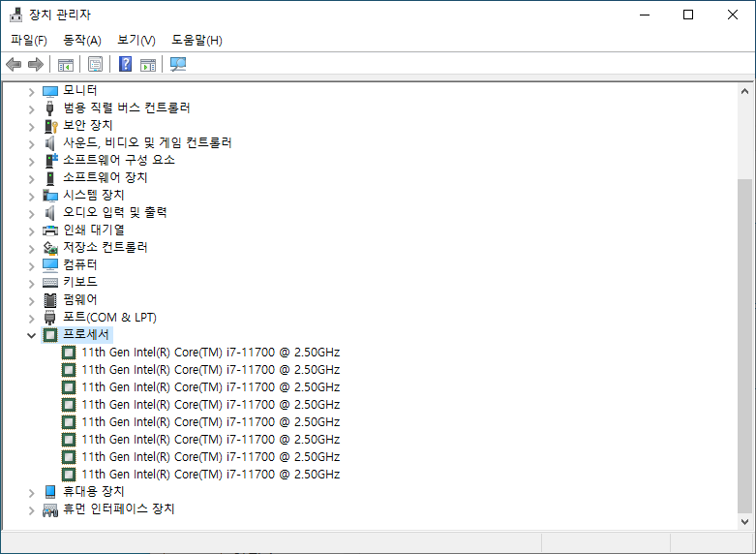Click the 키보드 keyboard icon
The height and width of the screenshot is (554, 756).
click(50, 282)
